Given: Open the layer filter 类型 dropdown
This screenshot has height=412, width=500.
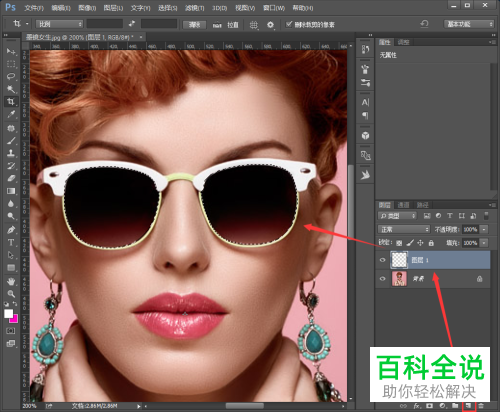Looking at the screenshot, I should [397, 216].
